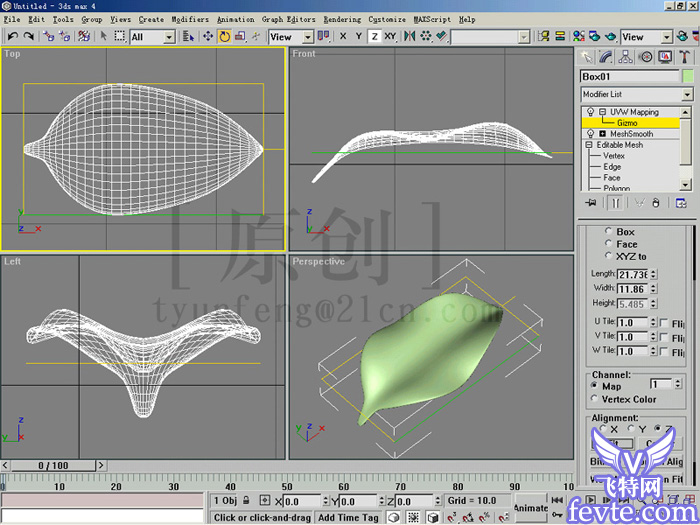The height and width of the screenshot is (525, 700).
Task: Switch to the Create panel tab
Action: (x=586, y=57)
